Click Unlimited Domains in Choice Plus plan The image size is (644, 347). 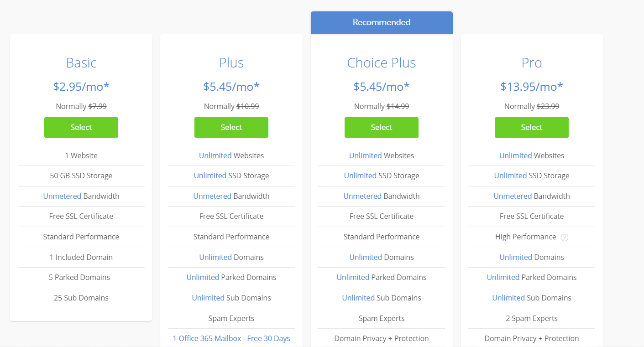(x=382, y=257)
